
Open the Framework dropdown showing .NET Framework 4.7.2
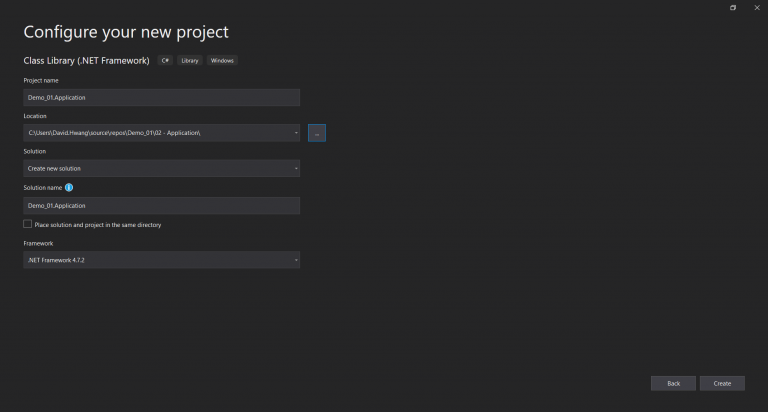point(161,260)
